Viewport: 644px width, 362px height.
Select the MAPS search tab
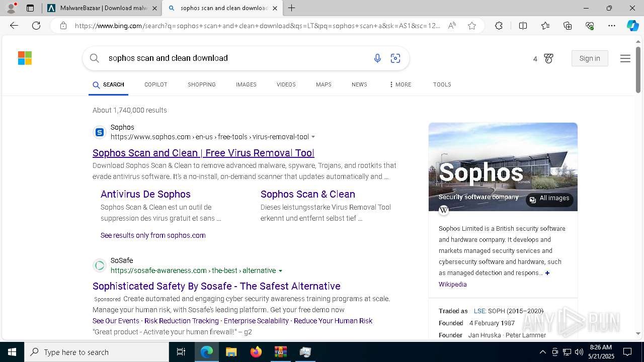(324, 84)
